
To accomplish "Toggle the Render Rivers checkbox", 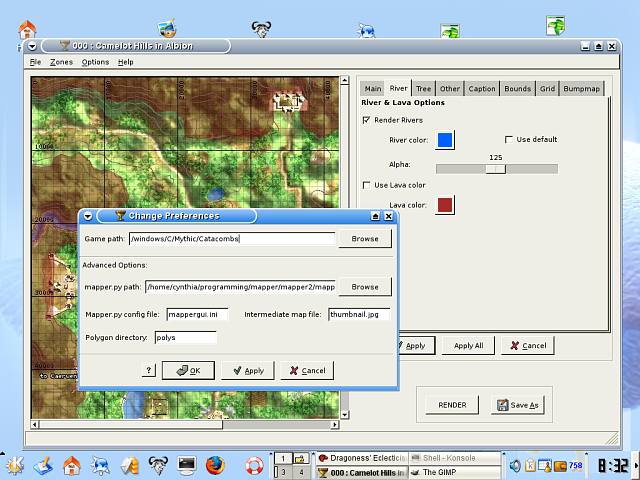I will 367,120.
